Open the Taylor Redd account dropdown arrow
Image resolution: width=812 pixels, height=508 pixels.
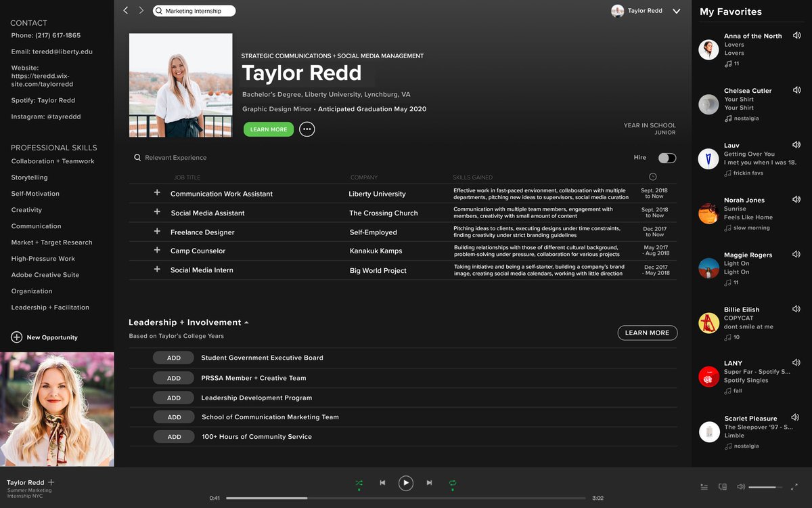pyautogui.click(x=676, y=11)
